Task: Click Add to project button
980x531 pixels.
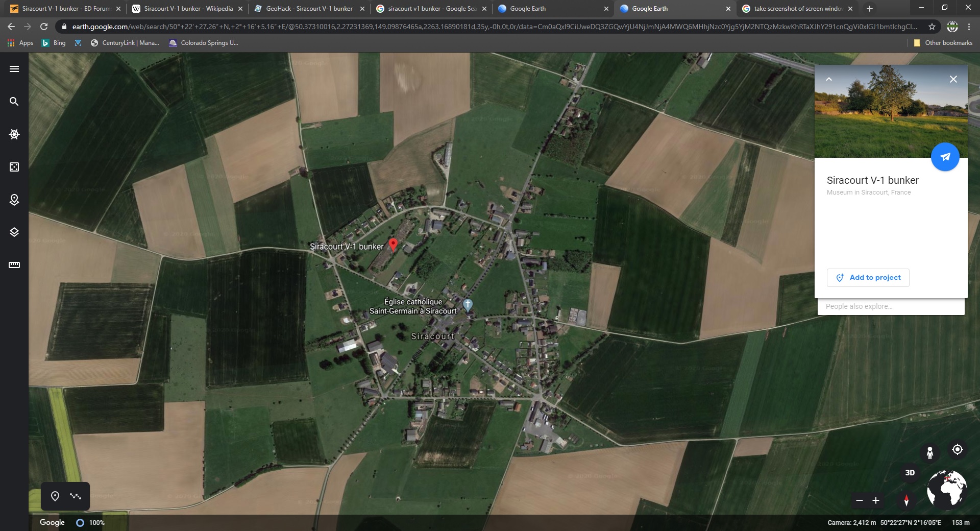Action: [868, 278]
